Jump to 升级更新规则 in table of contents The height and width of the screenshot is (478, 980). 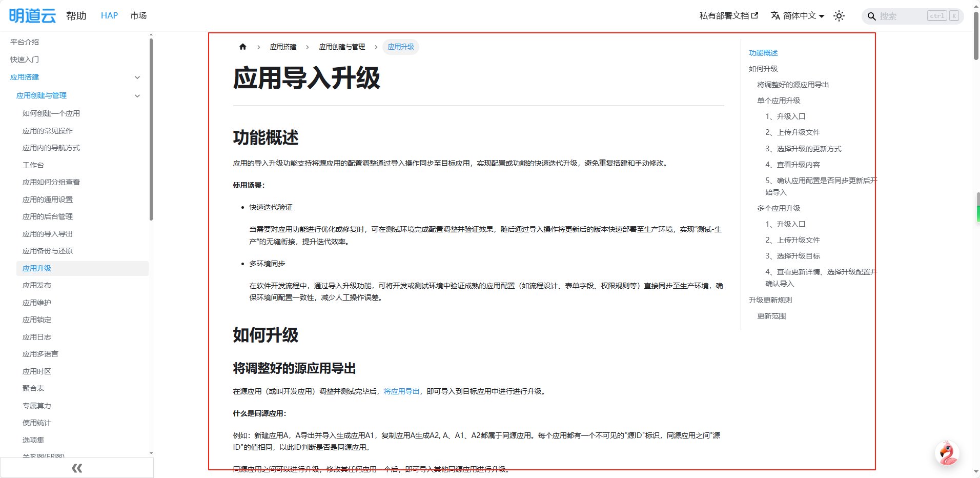770,300
